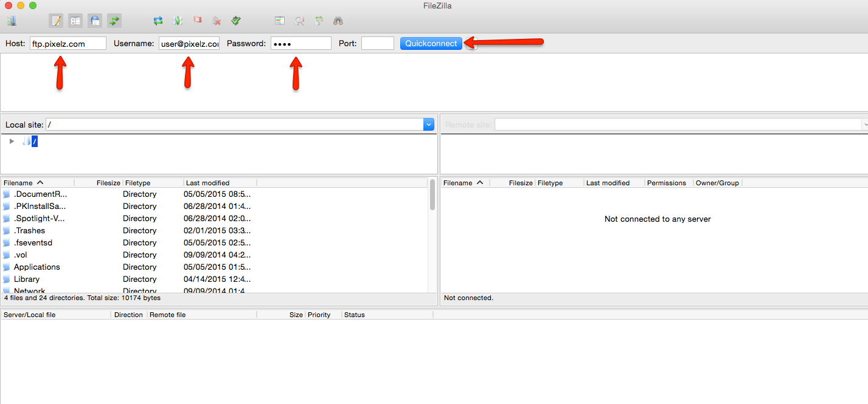Click the Priority queue column header
The image size is (868, 404).
[x=323, y=315]
